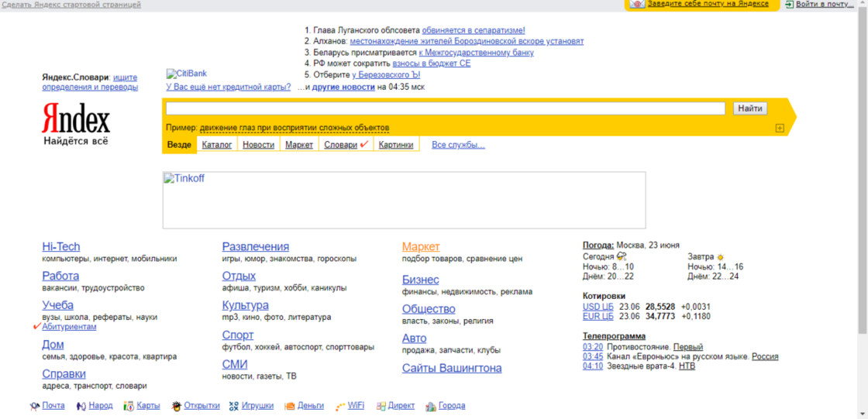Open the orange Маркет category link
The height and width of the screenshot is (419, 868).
421,247
